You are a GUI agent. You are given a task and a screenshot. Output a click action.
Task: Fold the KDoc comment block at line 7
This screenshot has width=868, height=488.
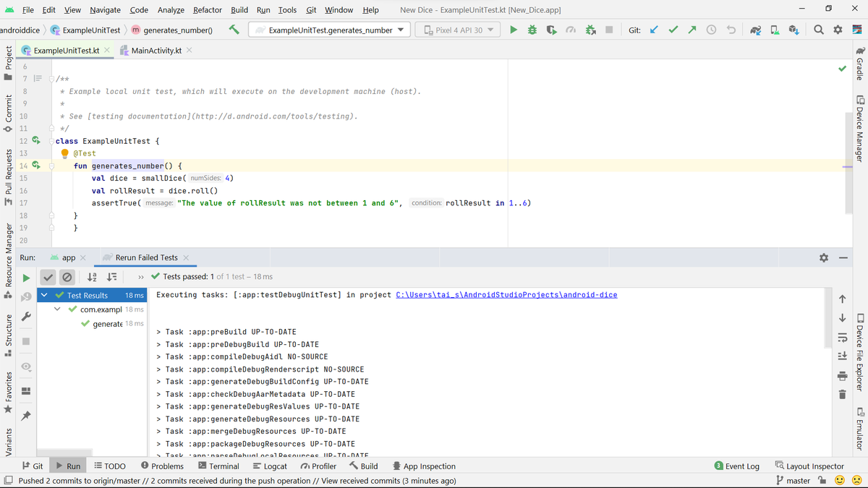tap(51, 79)
